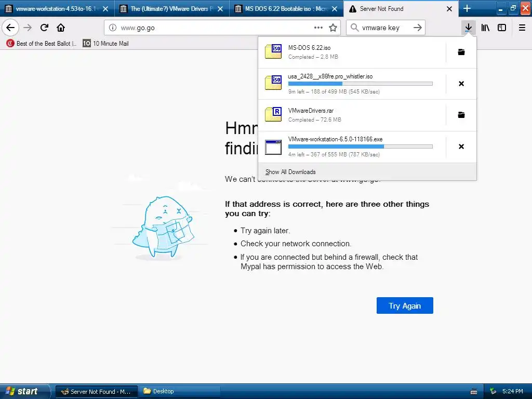The width and height of the screenshot is (532, 399).
Task: Toggle the downloads panel arrow button
Action: point(468,28)
